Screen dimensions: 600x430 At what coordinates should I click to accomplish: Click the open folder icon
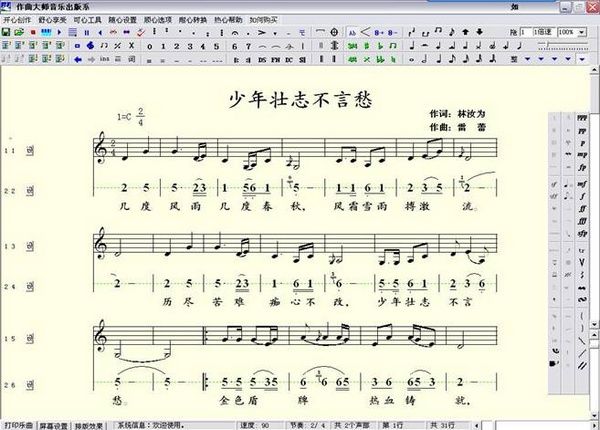tap(20, 32)
